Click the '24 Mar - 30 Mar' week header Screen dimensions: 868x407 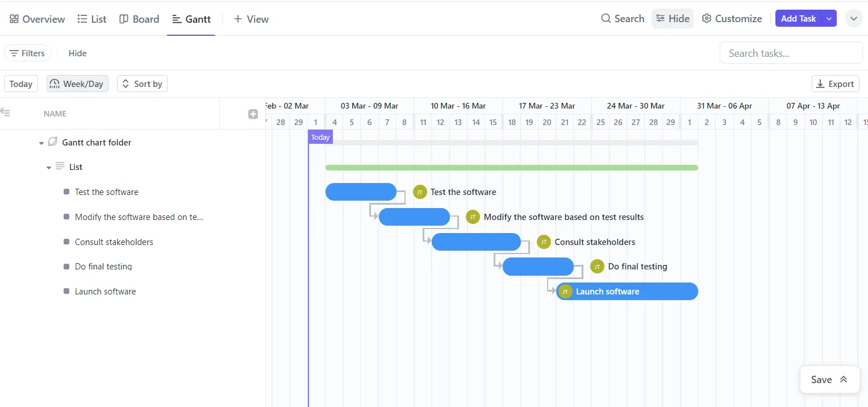click(x=636, y=106)
